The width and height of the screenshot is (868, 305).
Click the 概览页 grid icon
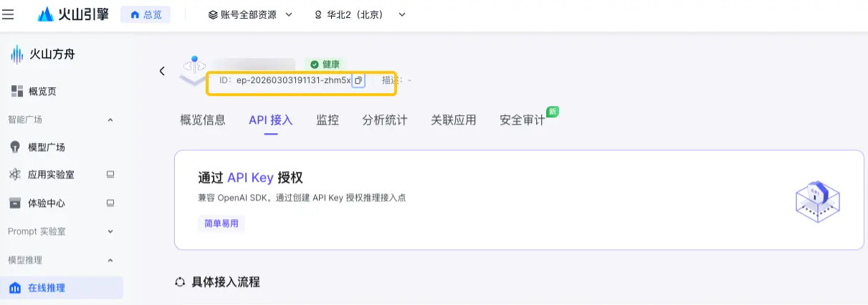pos(17,91)
